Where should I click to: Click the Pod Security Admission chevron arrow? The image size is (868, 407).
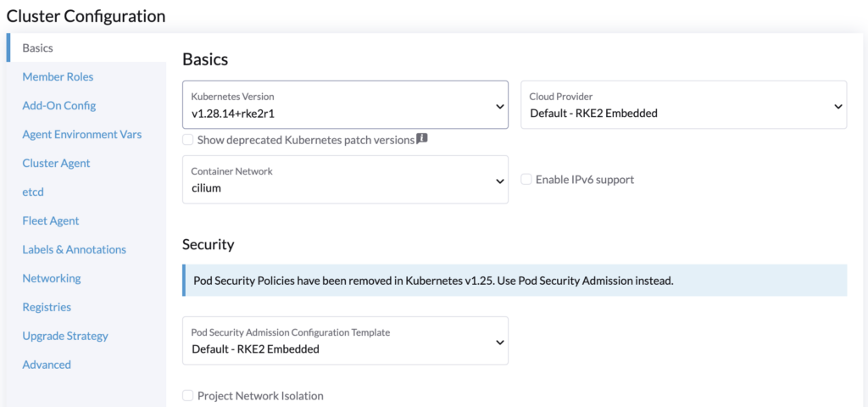click(x=499, y=342)
